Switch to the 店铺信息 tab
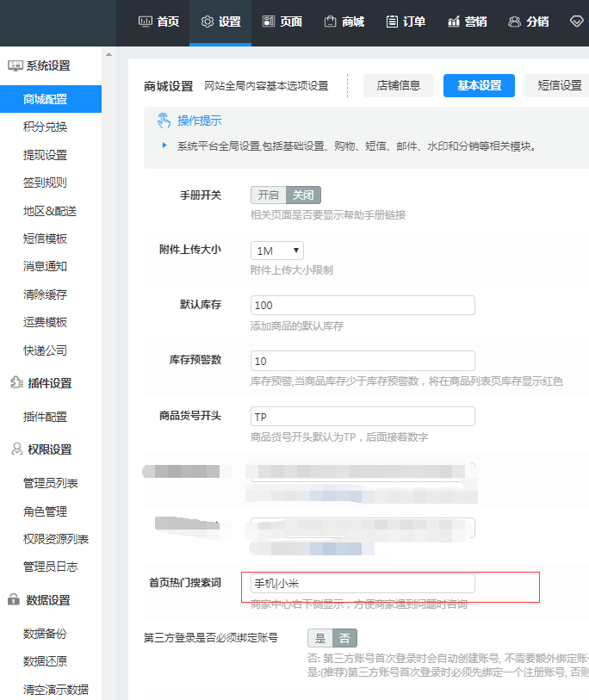Image resolution: width=589 pixels, height=700 pixels. 398,85
